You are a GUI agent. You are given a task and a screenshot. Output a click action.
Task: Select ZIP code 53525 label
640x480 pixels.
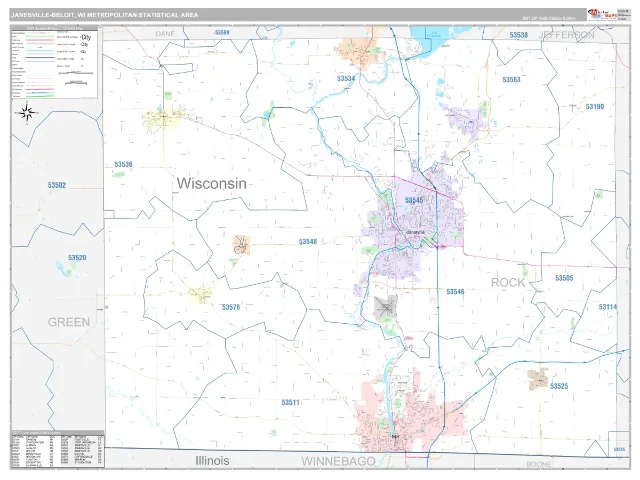coord(559,386)
